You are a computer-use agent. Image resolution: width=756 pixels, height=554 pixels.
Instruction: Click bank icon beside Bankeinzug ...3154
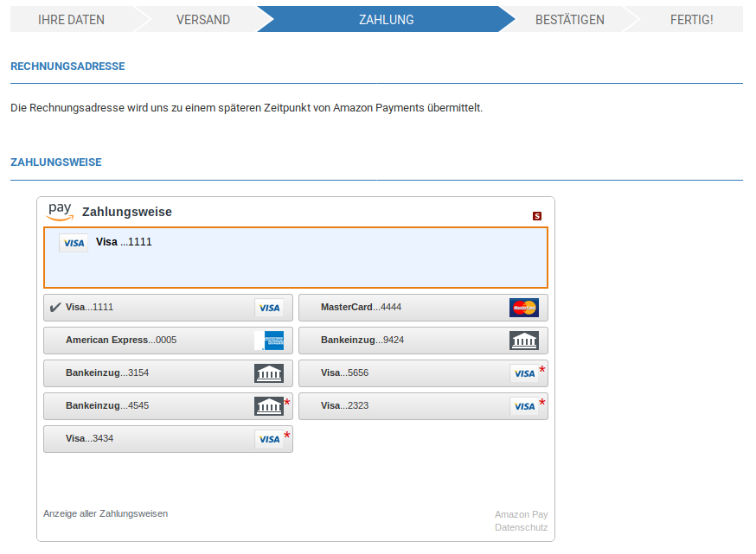(x=269, y=373)
